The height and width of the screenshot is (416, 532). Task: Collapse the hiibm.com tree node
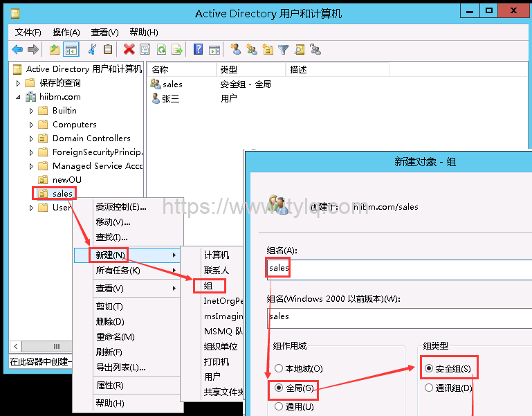[18, 97]
